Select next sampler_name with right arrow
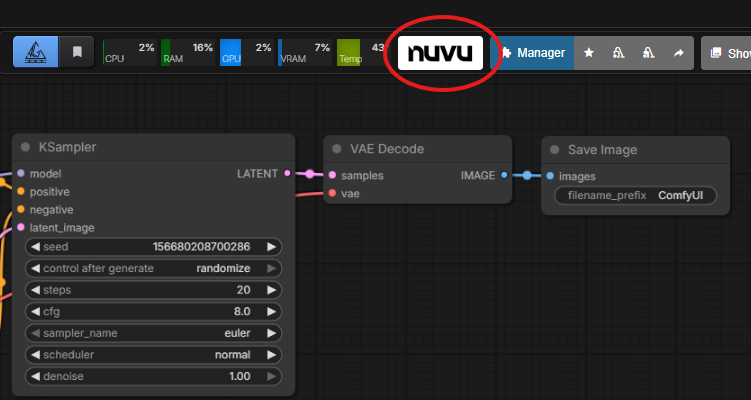 point(272,333)
